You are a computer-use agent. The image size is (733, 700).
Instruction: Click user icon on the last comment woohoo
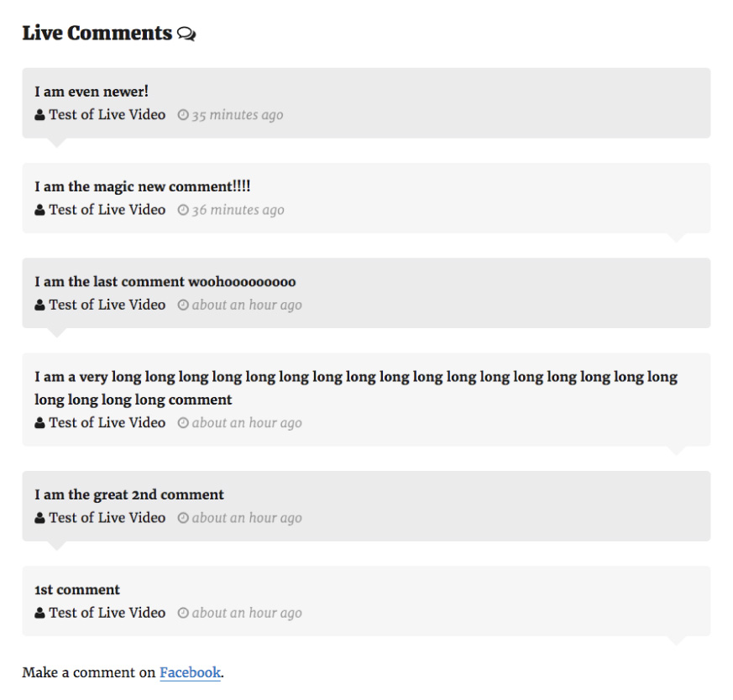pos(39,306)
